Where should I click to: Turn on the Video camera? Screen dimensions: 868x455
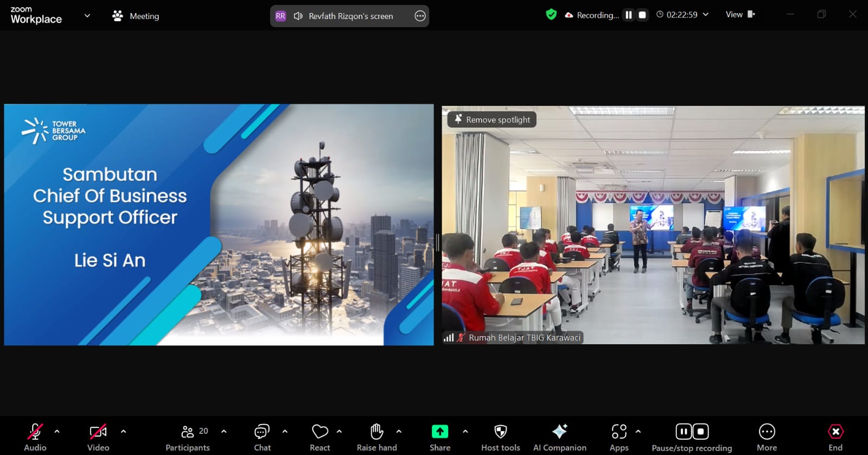[x=98, y=432]
